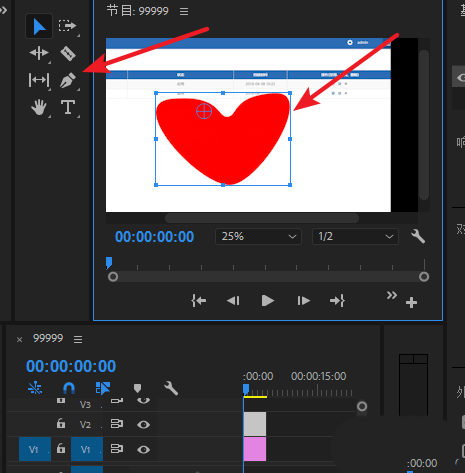Screen dimensions: 465x473
Task: Select the Track Select Forward tool
Action: [x=68, y=26]
